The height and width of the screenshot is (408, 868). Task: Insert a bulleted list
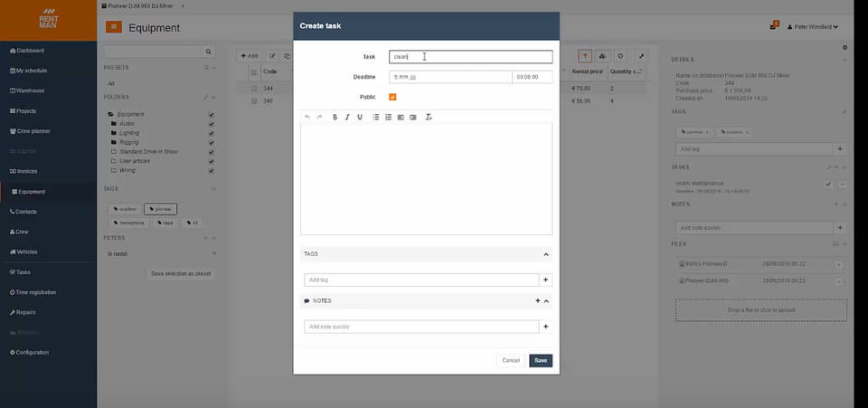coord(376,117)
